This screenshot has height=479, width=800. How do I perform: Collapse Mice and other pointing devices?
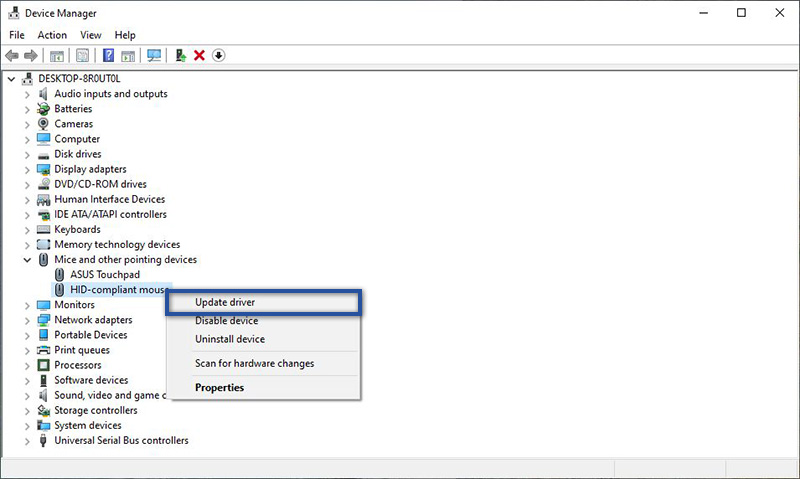coord(27,260)
